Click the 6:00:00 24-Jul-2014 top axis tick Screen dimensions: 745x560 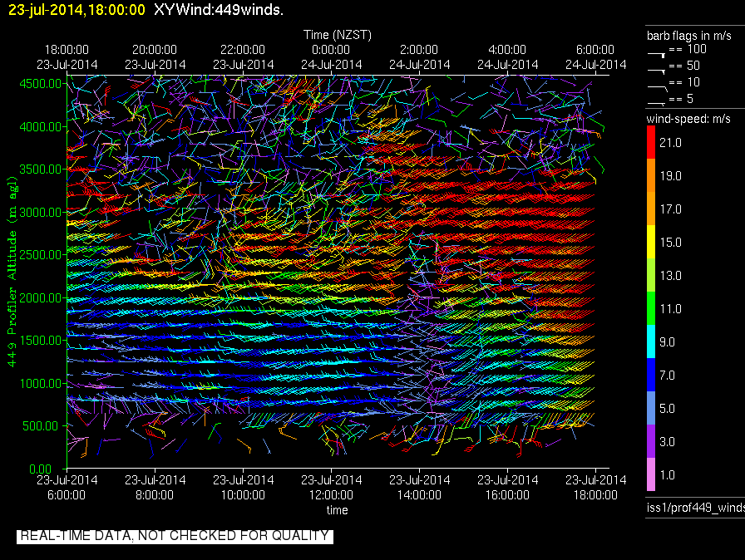tap(595, 57)
